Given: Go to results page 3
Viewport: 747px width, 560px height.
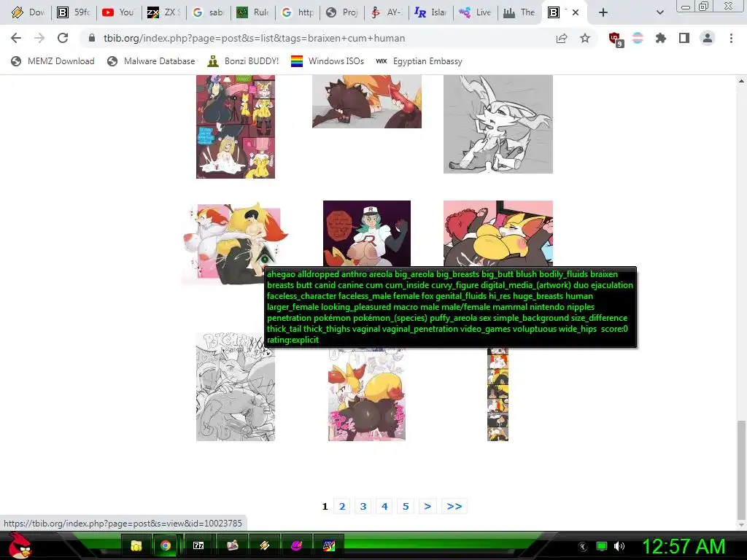Looking at the screenshot, I should click(x=363, y=506).
